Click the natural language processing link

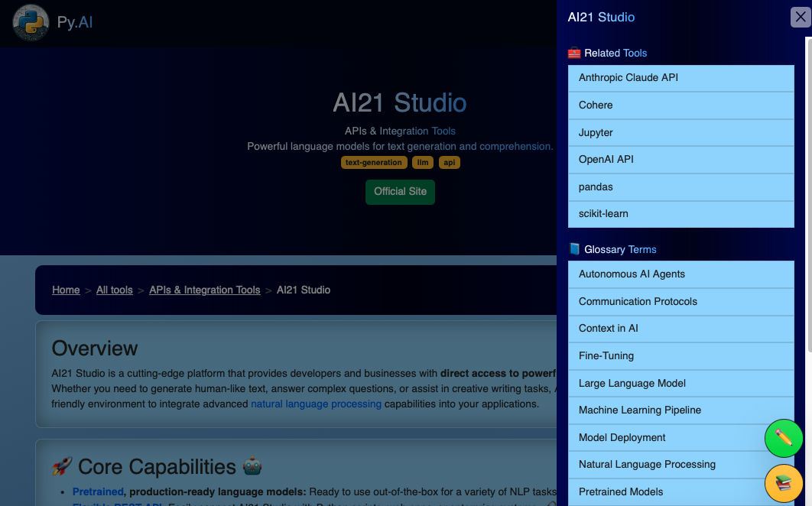(316, 404)
